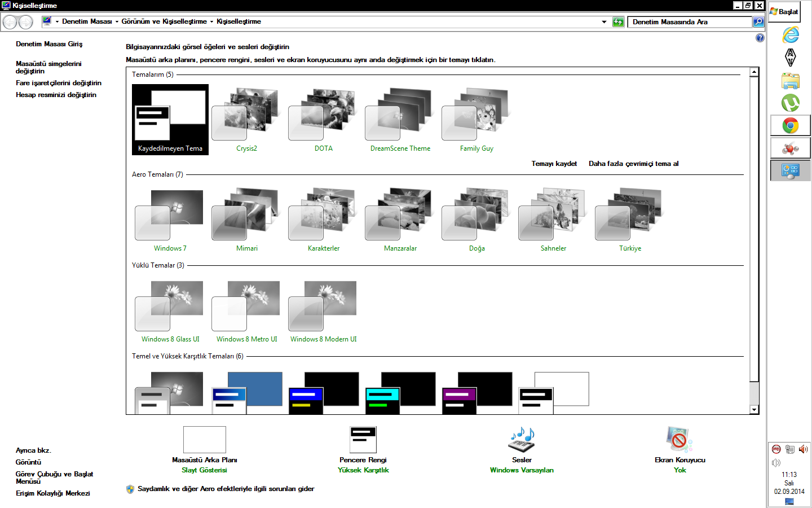Open Daha fazla çevrimiçi tema al link
Screen dimensions: 812x508
click(633, 164)
